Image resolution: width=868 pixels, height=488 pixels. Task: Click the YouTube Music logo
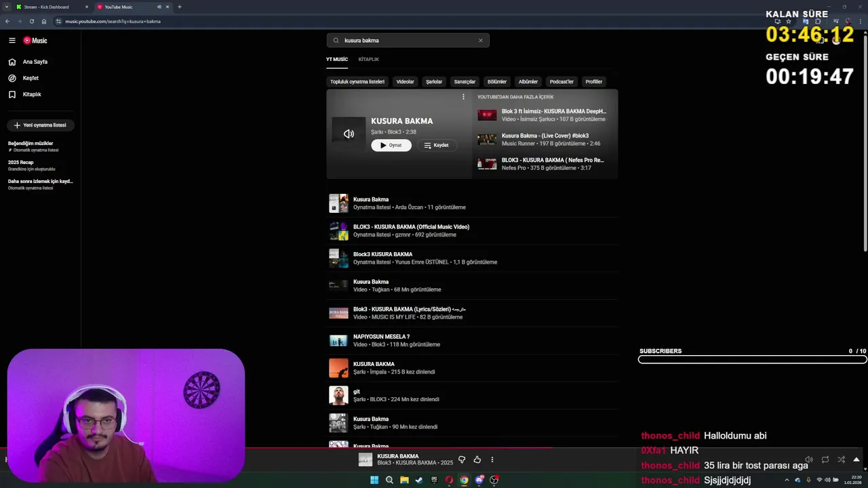pos(35,41)
